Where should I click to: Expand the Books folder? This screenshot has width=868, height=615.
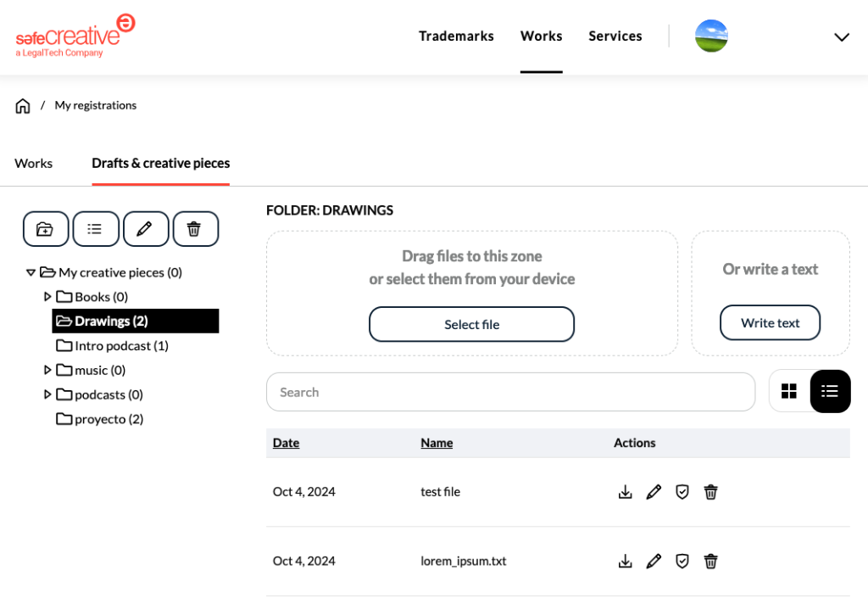point(47,297)
